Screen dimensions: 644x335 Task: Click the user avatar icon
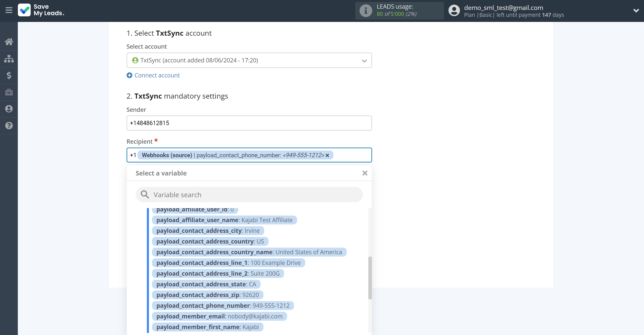click(454, 11)
